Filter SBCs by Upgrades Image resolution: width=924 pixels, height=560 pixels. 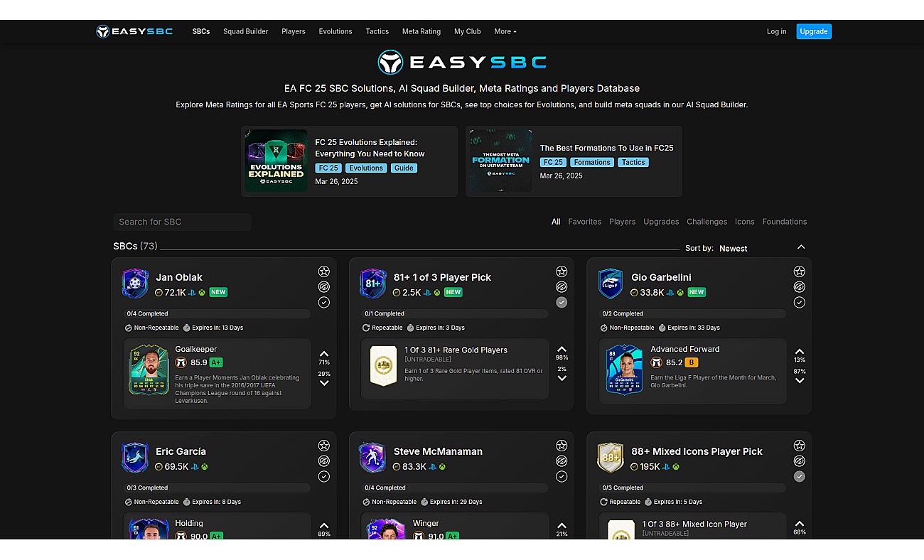tap(661, 222)
